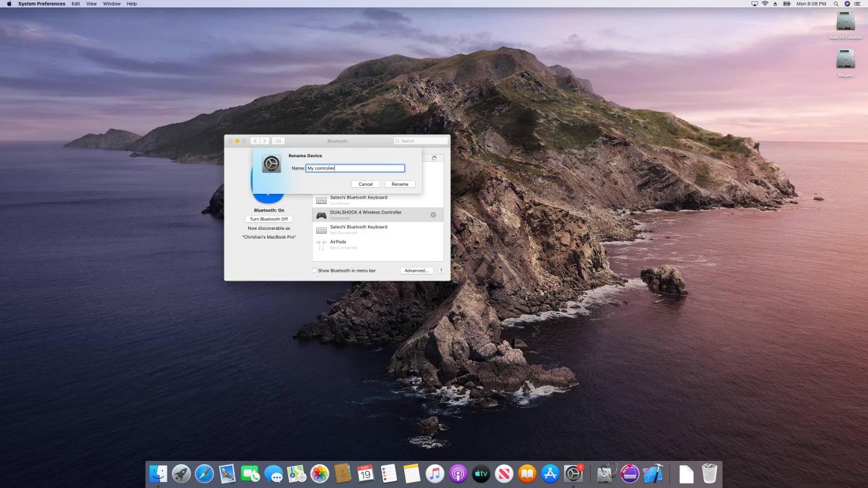Open App Store from the Dock

click(550, 473)
